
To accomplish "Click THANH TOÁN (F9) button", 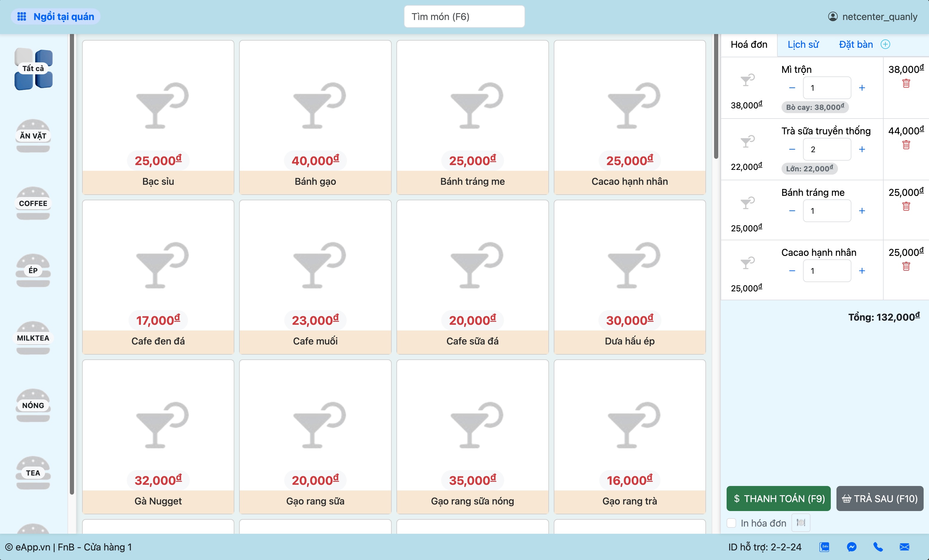I will [779, 499].
